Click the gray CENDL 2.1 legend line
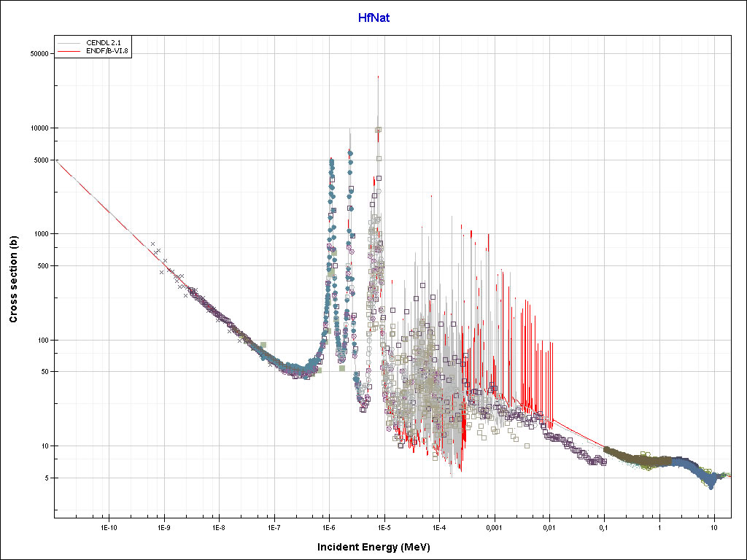The width and height of the screenshot is (747, 560). pyautogui.click(x=71, y=44)
